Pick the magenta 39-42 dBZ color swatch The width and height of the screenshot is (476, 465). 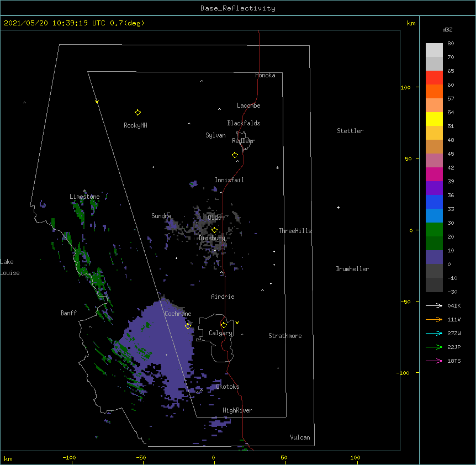pyautogui.click(x=434, y=174)
